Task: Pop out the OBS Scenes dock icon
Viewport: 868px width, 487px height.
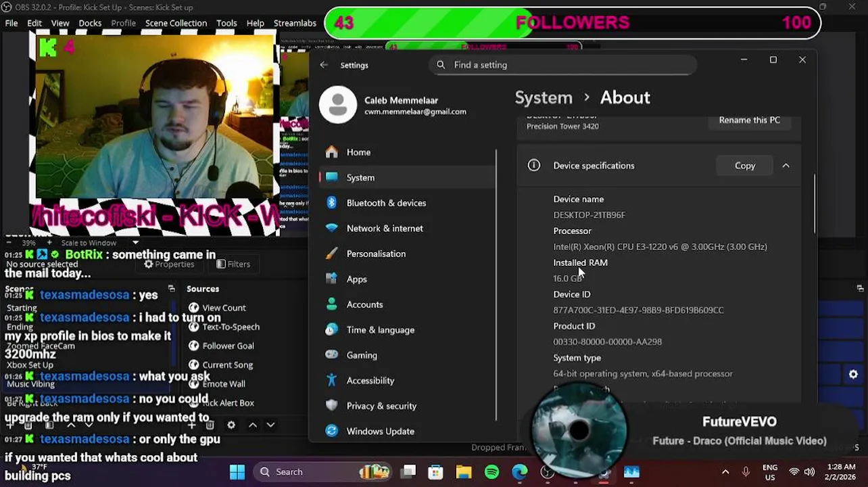Action: (x=172, y=289)
